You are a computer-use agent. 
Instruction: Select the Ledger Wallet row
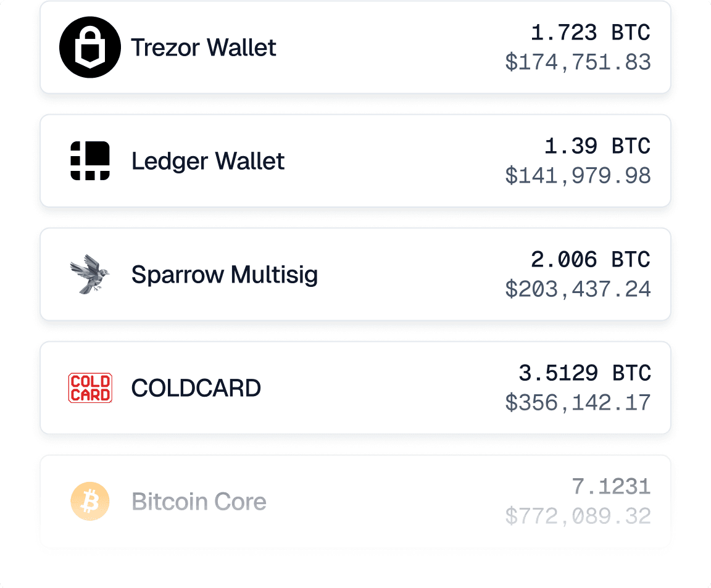355,160
